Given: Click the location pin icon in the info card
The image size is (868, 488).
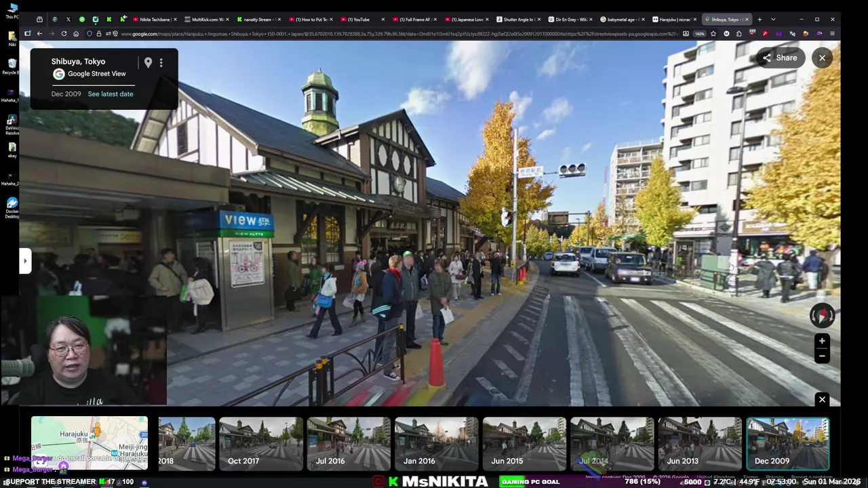Looking at the screenshot, I should [148, 63].
